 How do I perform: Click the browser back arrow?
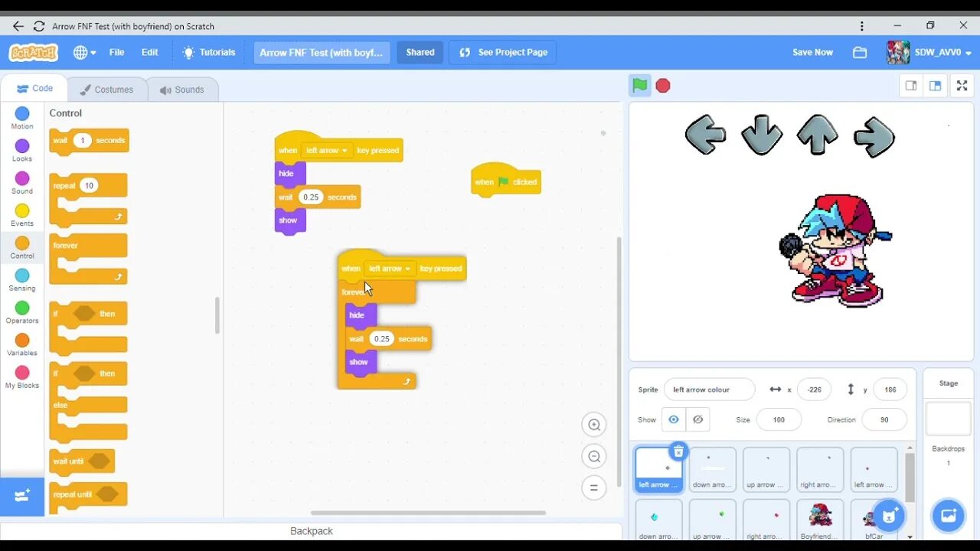click(18, 25)
